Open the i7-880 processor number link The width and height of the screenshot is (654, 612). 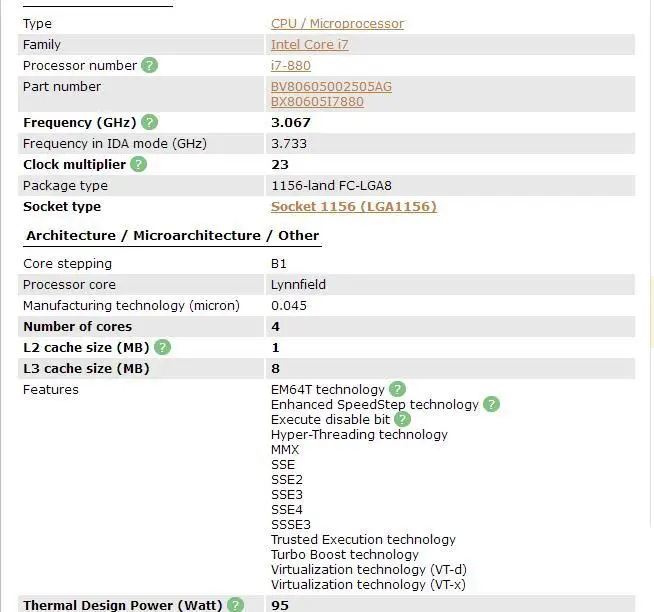pyautogui.click(x=291, y=65)
